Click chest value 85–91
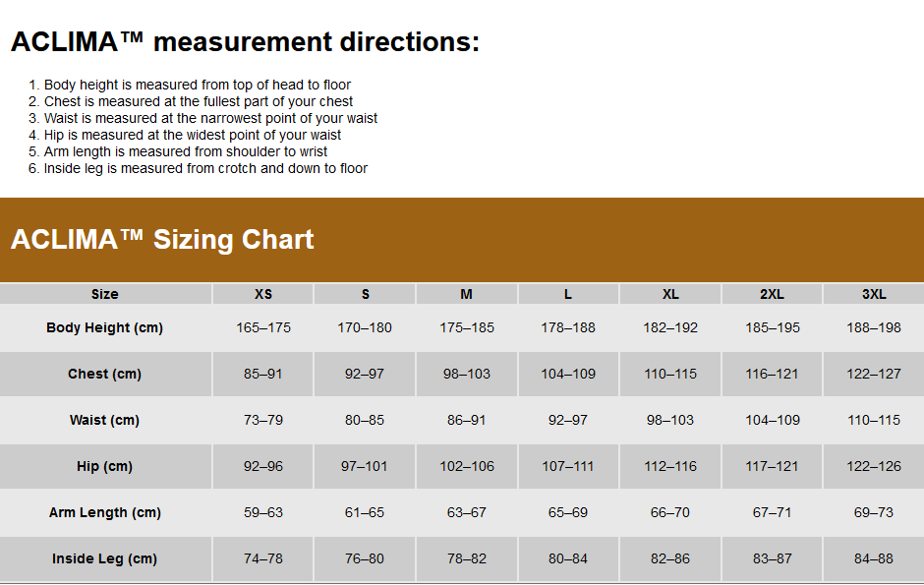 [x=262, y=374]
